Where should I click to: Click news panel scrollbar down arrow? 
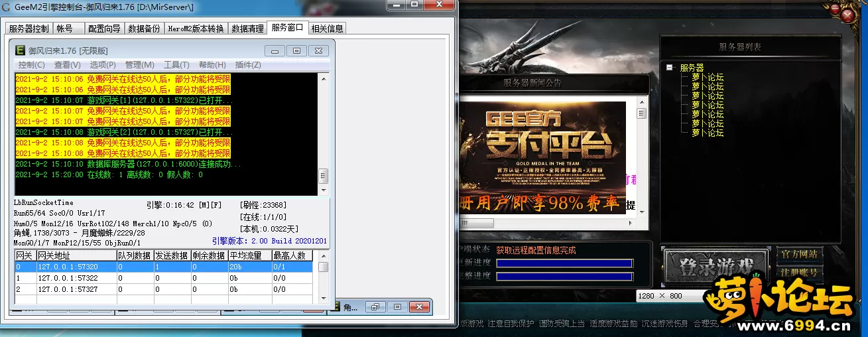[x=641, y=212]
